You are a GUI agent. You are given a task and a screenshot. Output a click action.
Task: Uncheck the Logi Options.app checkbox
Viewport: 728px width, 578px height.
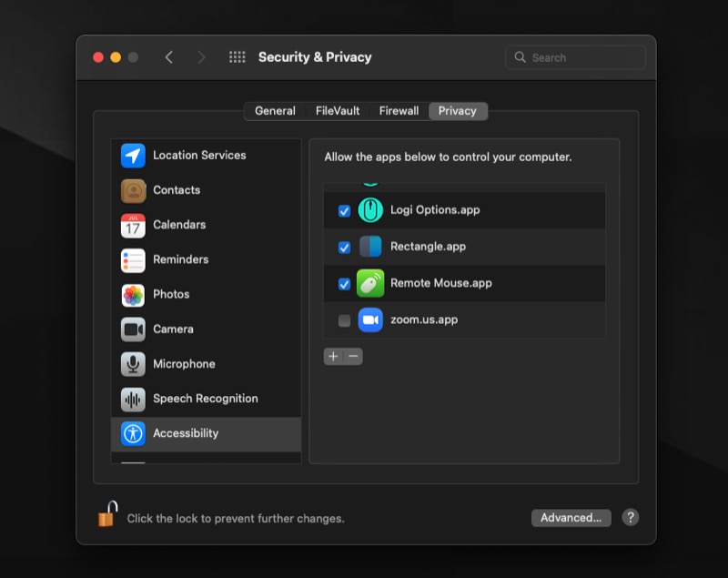pos(344,211)
